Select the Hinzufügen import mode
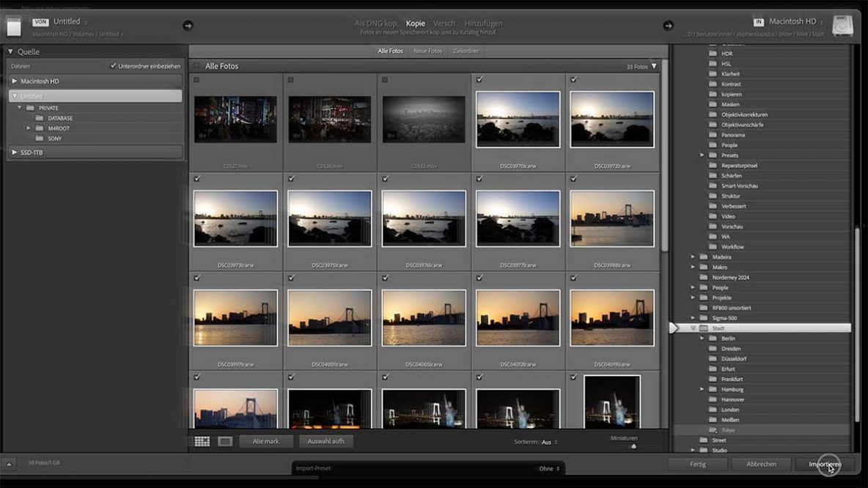This screenshot has height=488, width=868. [482, 23]
